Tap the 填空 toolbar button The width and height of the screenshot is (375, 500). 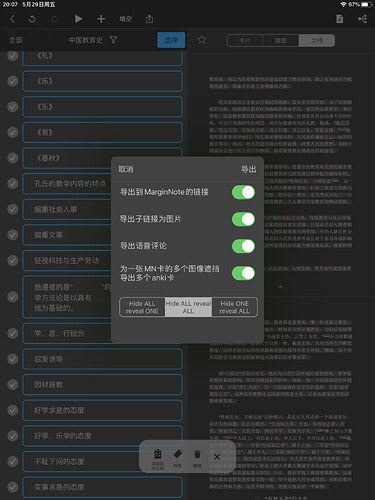click(125, 19)
